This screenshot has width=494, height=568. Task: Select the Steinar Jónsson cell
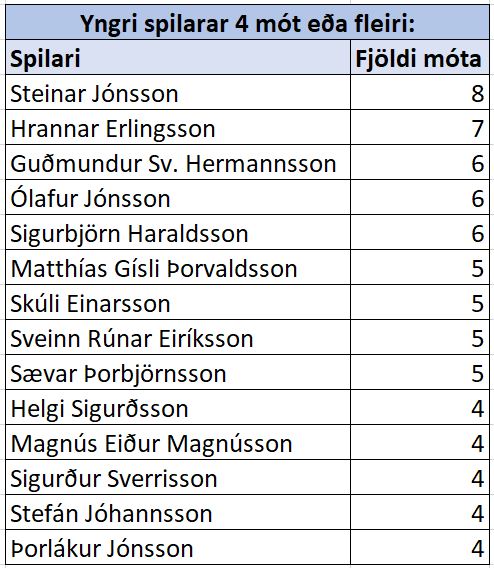point(178,92)
